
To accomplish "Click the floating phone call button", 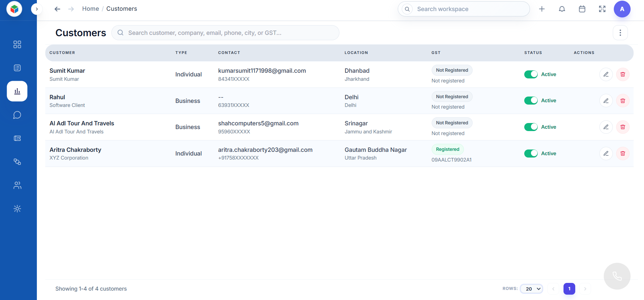I will [617, 276].
